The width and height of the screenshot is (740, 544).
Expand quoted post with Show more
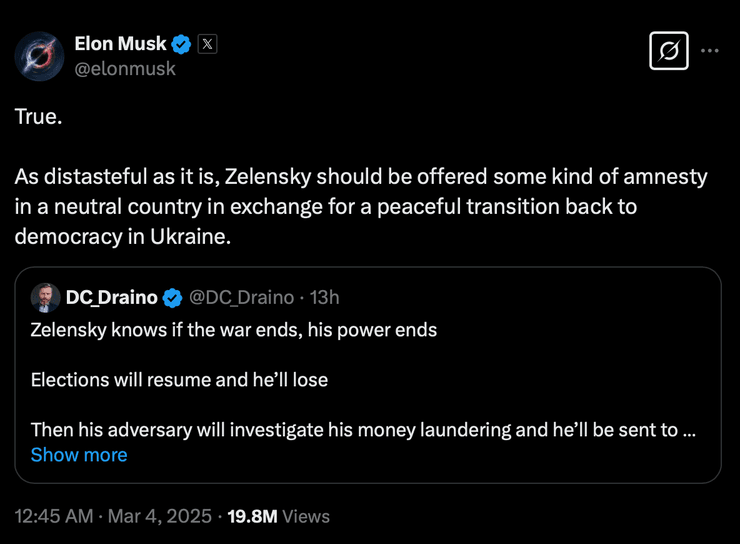click(79, 455)
